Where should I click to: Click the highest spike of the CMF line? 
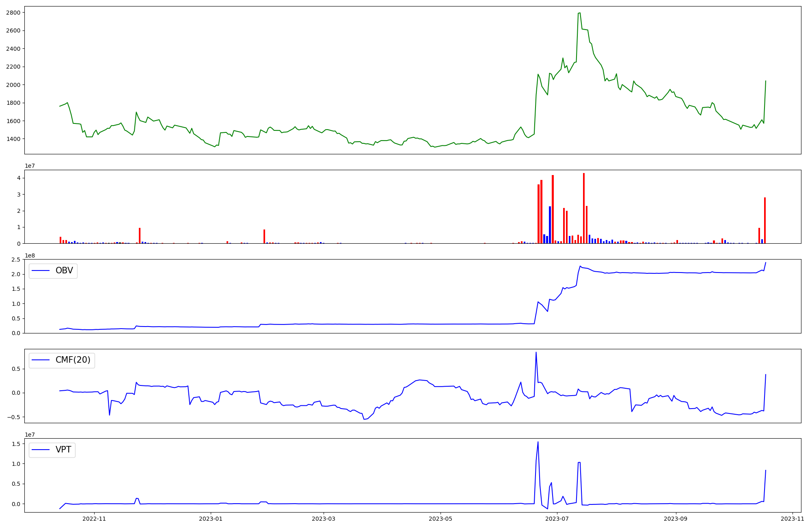coord(536,353)
